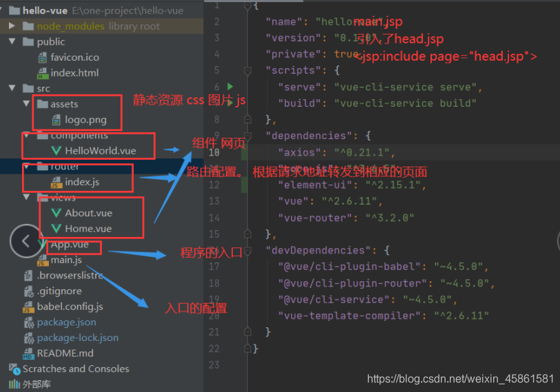
Task: Open README.md file
Action: (65, 353)
